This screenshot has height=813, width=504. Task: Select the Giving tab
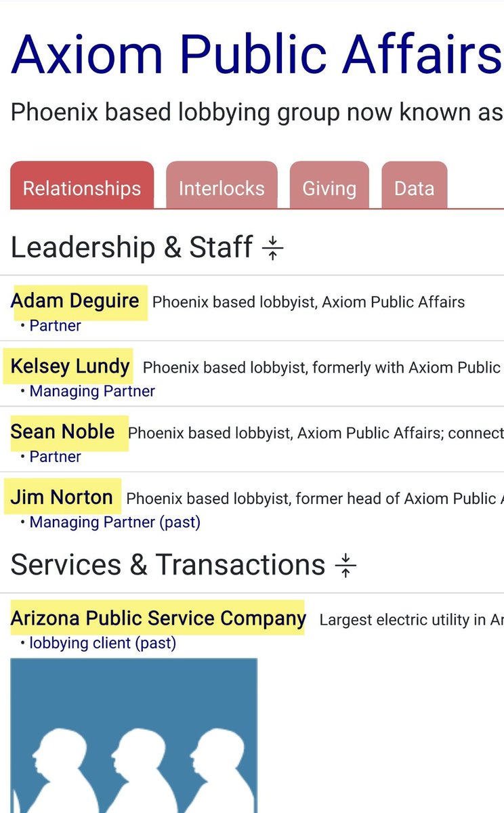[329, 188]
